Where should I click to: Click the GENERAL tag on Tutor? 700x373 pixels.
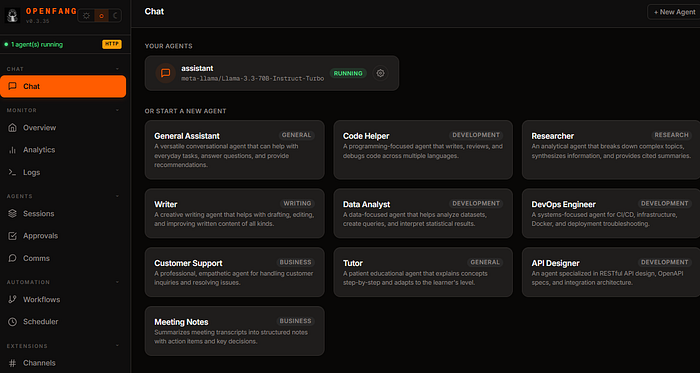(485, 262)
